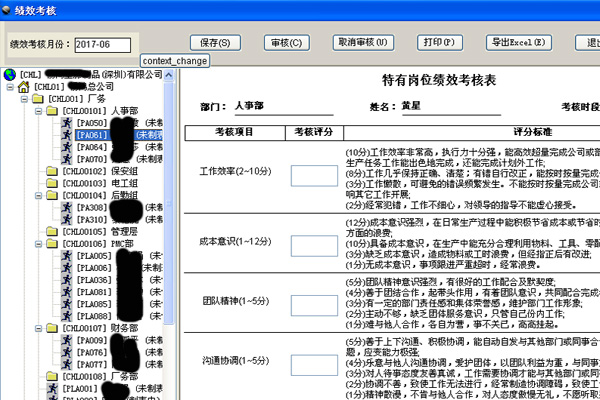Select the [PLA001] employee row
The height and width of the screenshot is (400, 600).
(x=112, y=389)
